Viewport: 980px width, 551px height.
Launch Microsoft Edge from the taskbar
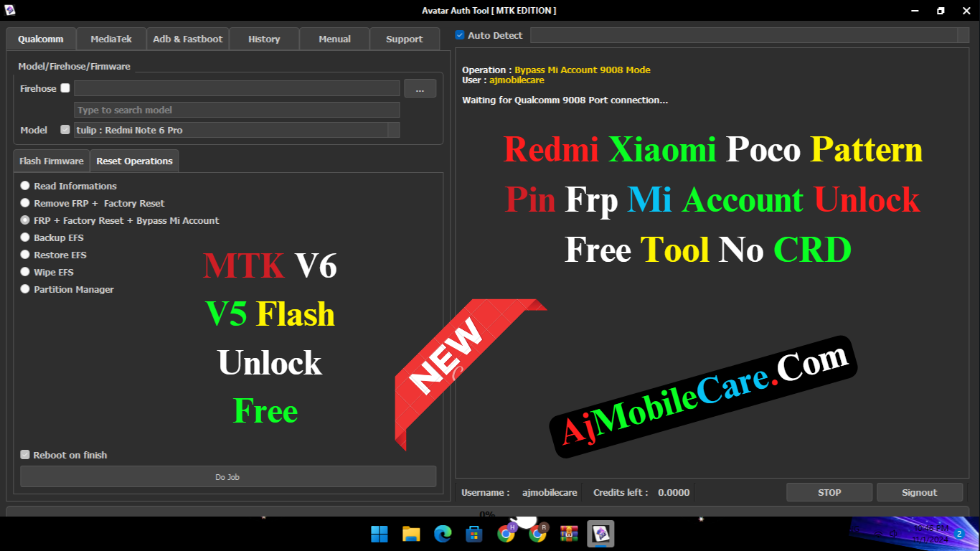point(443,534)
